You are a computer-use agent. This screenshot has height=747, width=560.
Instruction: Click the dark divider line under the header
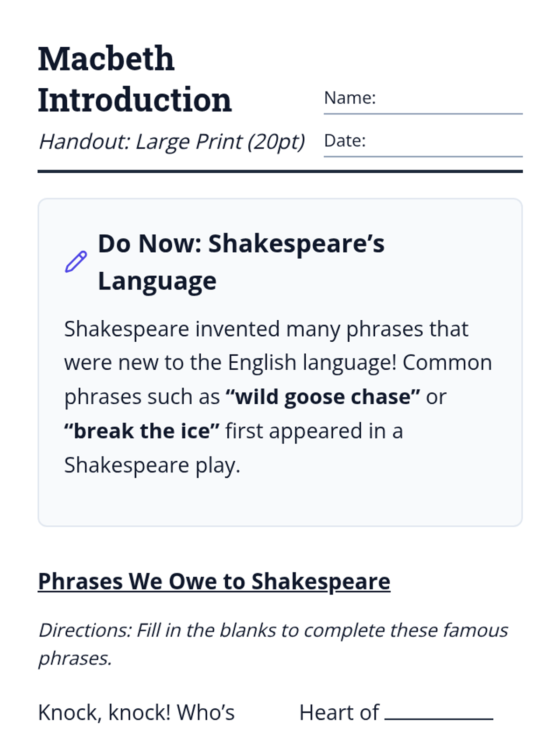280,171
